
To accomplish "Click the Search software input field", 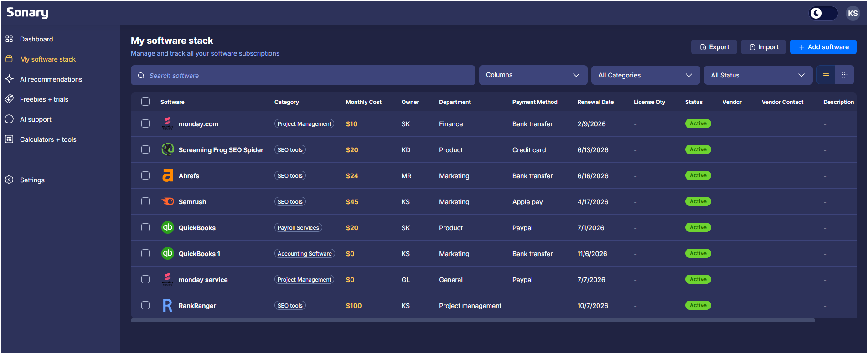I will tap(303, 75).
